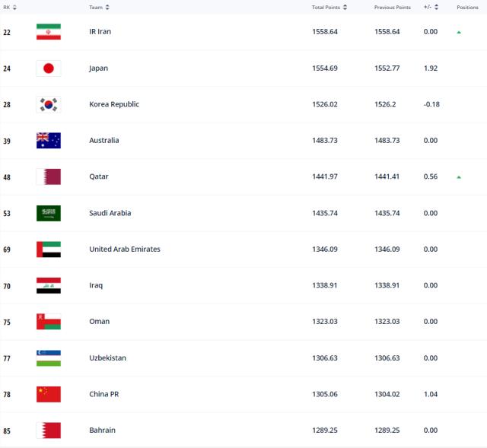Sort table by RK column
This screenshot has width=487, height=448.
click(9, 8)
